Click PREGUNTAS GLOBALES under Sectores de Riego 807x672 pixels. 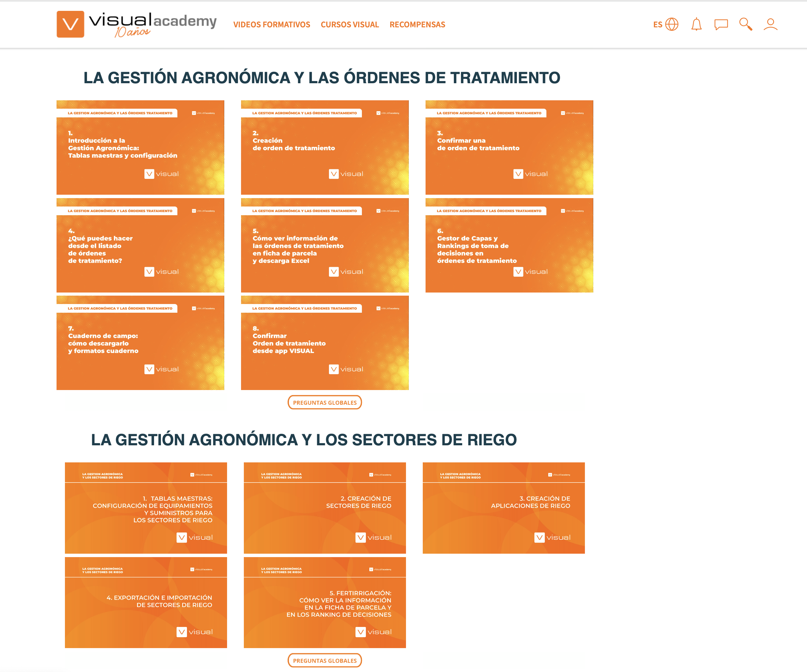[x=325, y=661]
